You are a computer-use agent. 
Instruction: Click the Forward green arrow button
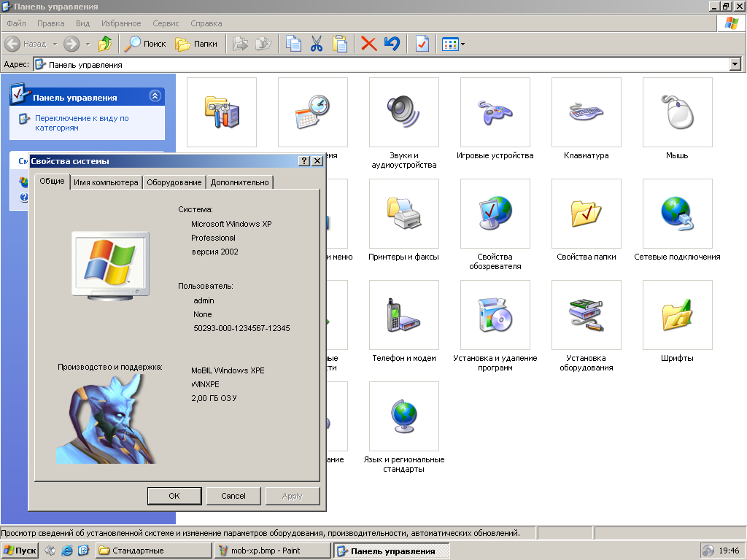point(71,44)
